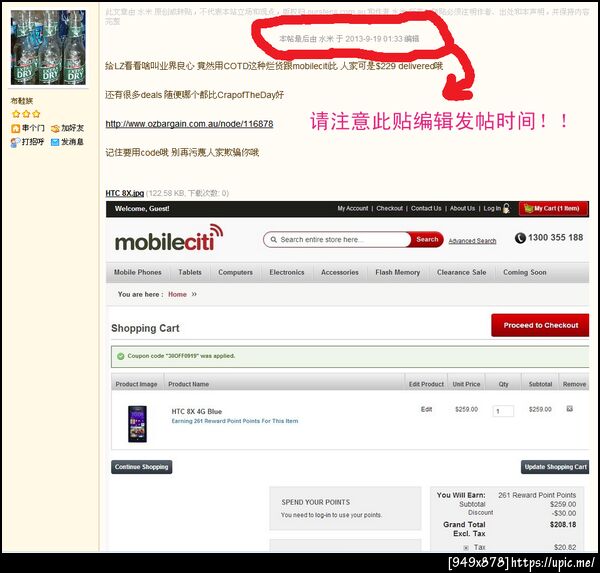This screenshot has height=573, width=600.
Task: Click the Home breadcrumb link
Action: point(177,294)
